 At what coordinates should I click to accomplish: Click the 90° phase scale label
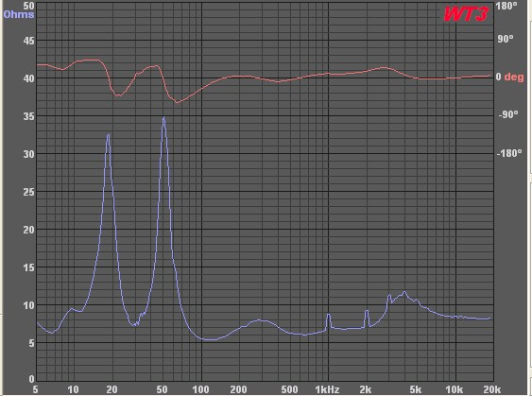pos(506,39)
